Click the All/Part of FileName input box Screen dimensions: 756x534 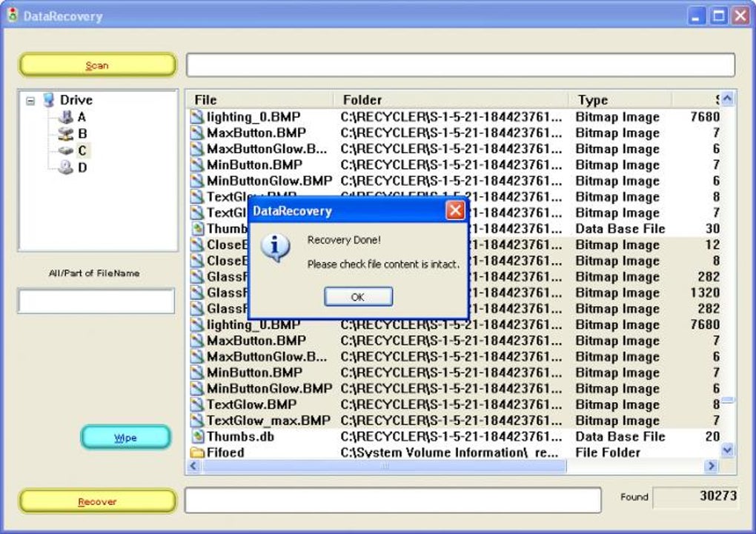click(96, 301)
